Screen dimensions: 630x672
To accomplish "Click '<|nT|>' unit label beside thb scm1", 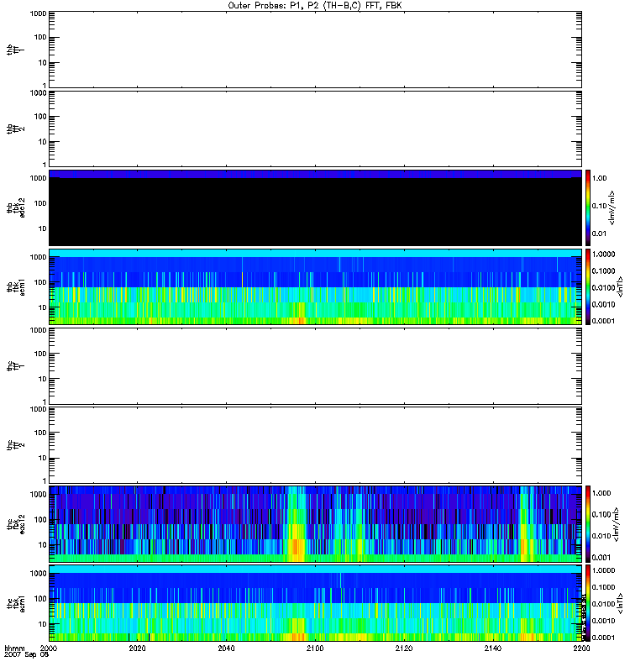I will point(620,287).
